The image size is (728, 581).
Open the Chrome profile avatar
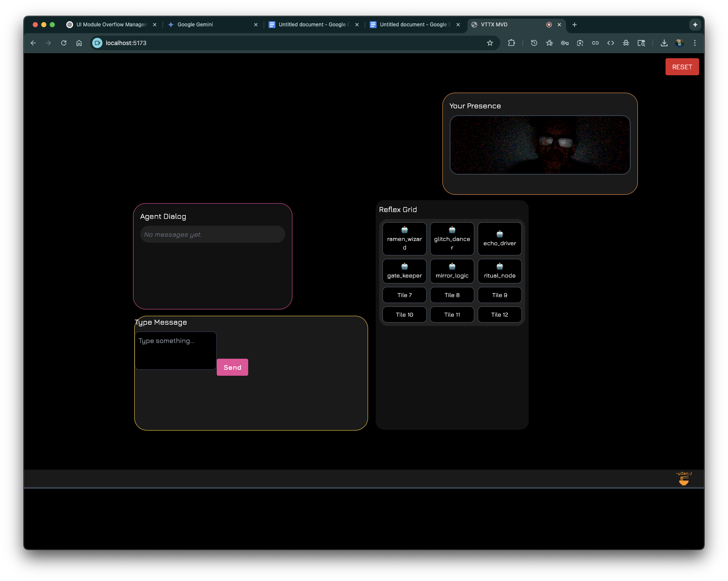[679, 43]
